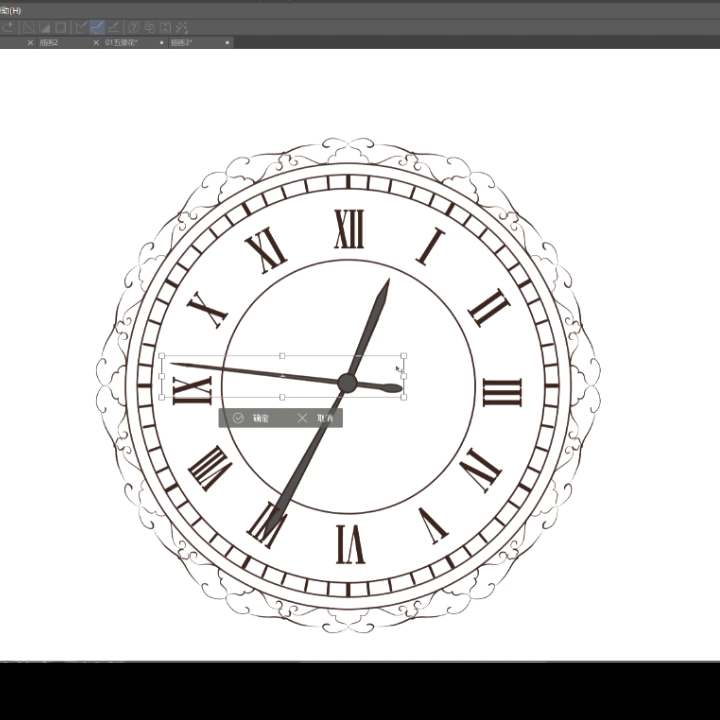Click the Show selection border square icon
This screenshot has width=720, height=720.
[x=61, y=27]
